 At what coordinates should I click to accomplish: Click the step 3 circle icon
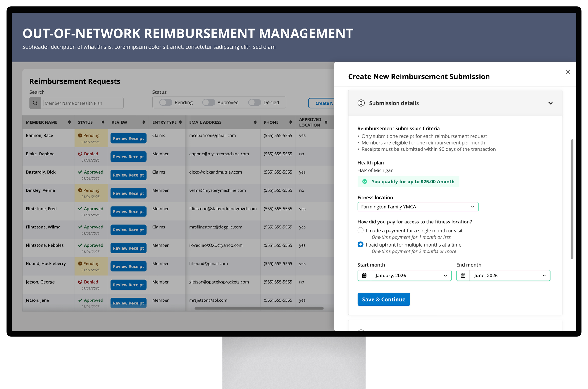pyautogui.click(x=361, y=103)
